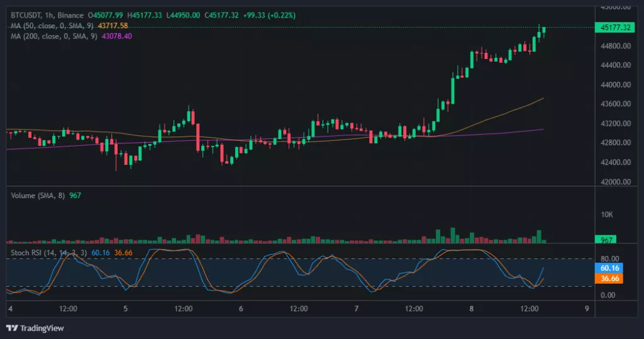Click the orange MA 50 value 43717.58

pyautogui.click(x=113, y=26)
